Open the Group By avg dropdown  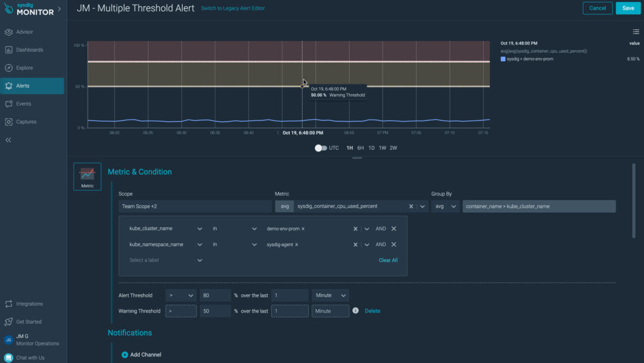(445, 207)
